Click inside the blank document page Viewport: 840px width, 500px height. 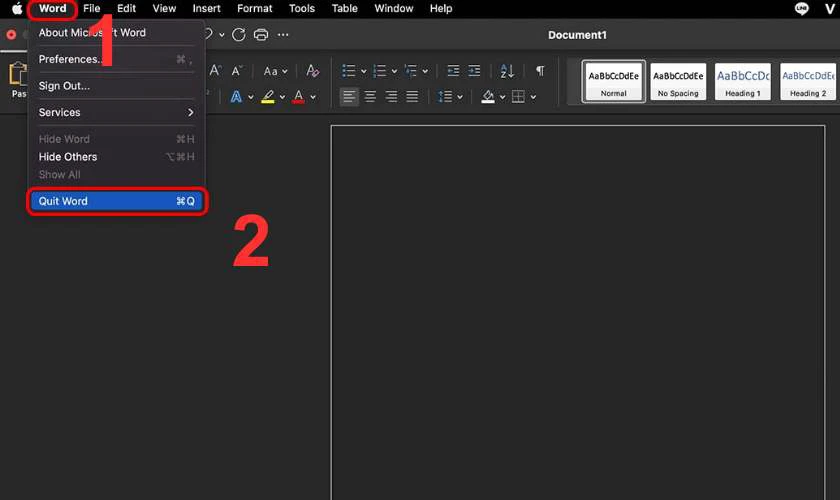click(x=578, y=313)
